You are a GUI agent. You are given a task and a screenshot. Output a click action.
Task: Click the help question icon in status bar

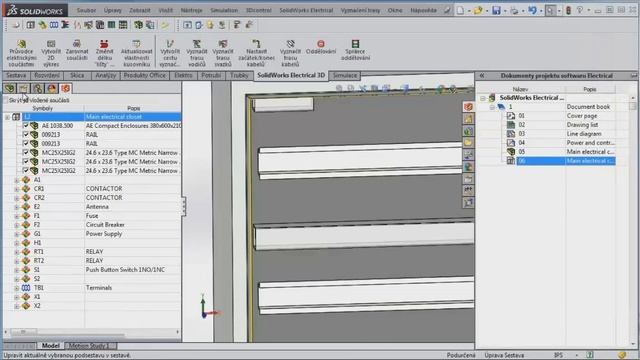589,355
